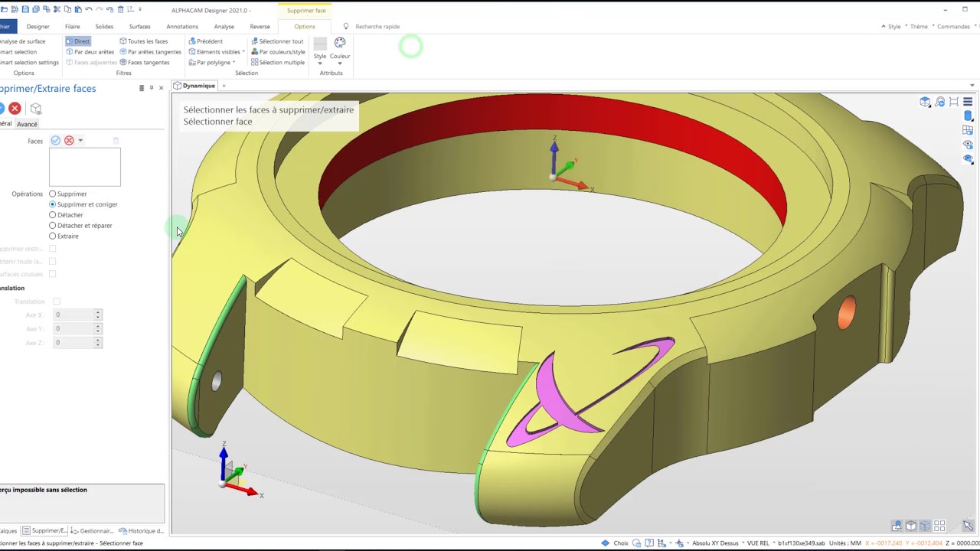Open the eye-with-cursor hide selection icon
The width and height of the screenshot is (980, 551).
click(x=968, y=160)
